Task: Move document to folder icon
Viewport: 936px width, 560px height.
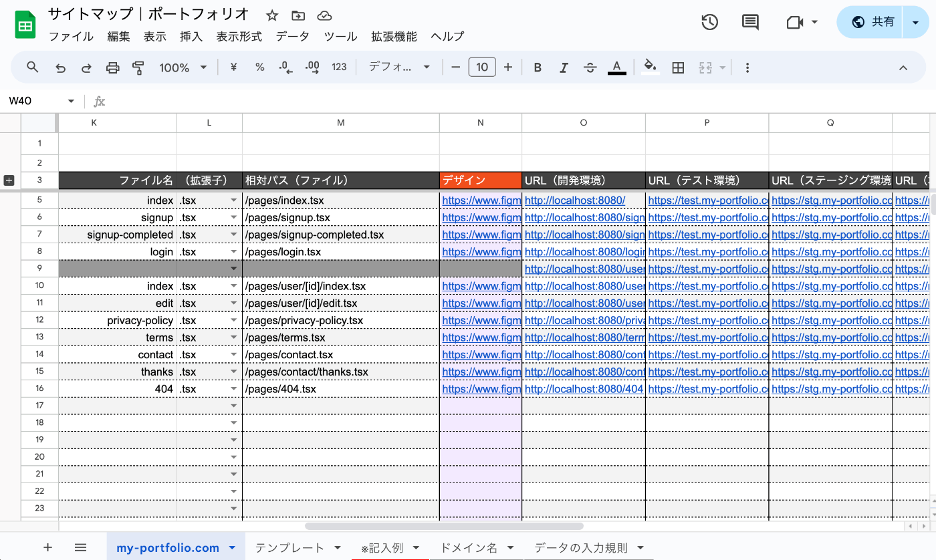Action: coord(298,15)
